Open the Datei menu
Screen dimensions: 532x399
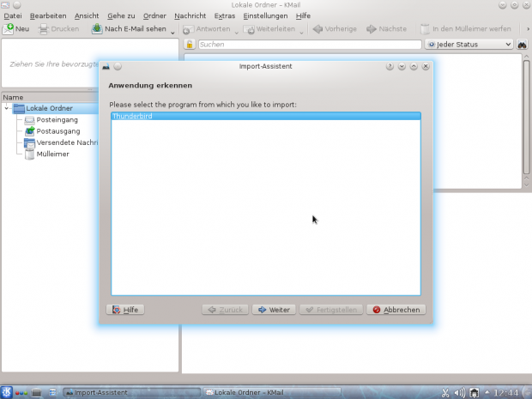click(x=13, y=16)
